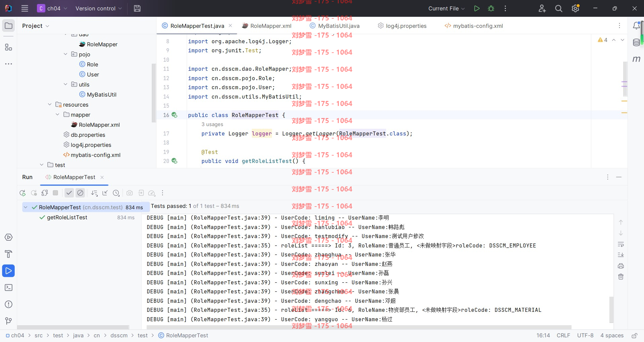Toggle soft-wrap in console output
This screenshot has height=342, width=644.
tap(621, 244)
